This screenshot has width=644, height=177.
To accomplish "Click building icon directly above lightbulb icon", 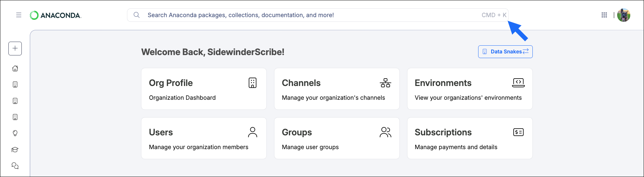I will click(x=15, y=117).
